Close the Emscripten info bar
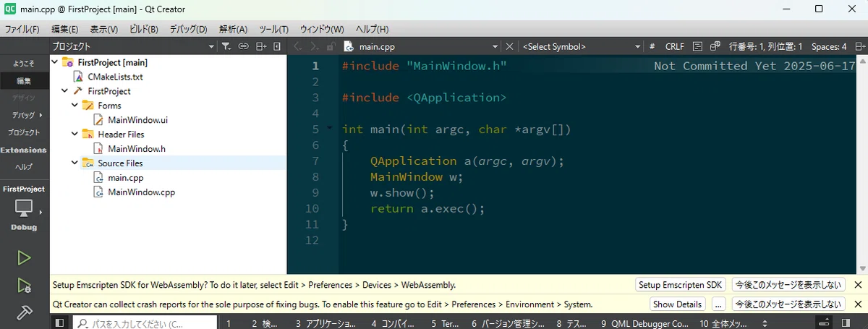Viewport: 868px width, 329px height. point(858,285)
